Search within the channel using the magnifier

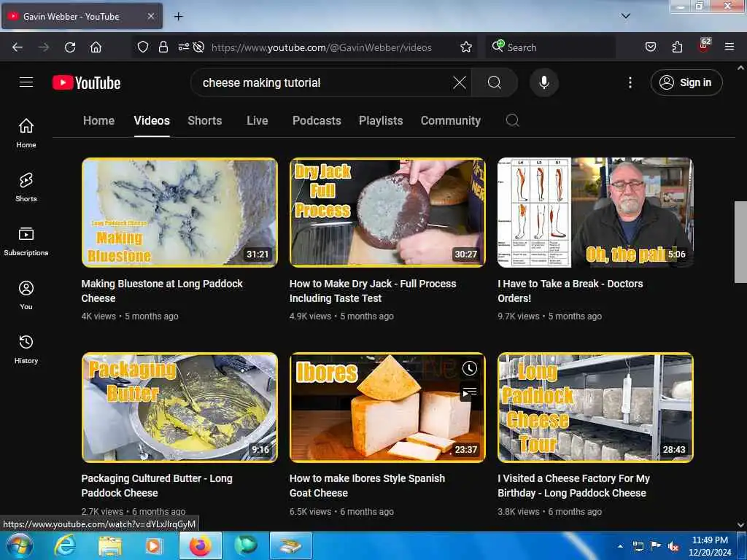tap(512, 120)
